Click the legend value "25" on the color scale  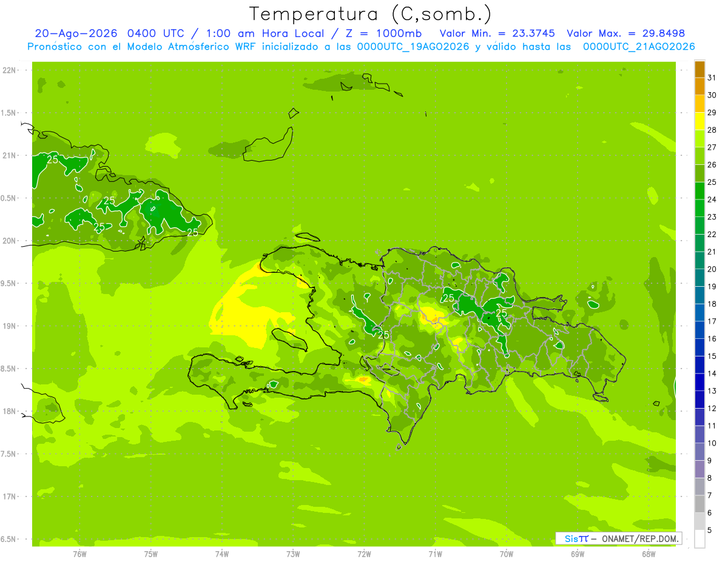click(712, 182)
